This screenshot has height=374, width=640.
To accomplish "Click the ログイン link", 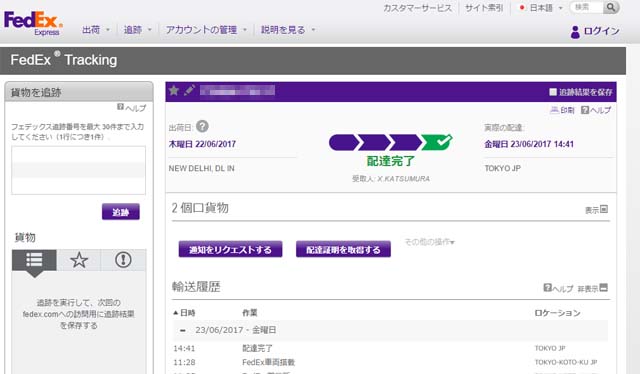I will click(x=601, y=31).
